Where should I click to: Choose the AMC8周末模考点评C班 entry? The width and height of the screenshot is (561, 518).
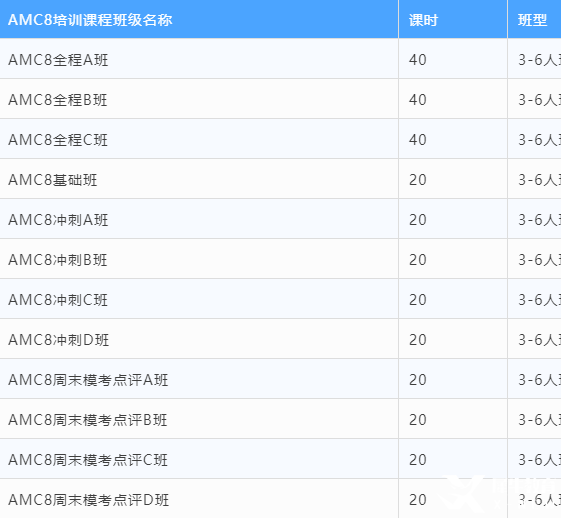[88, 460]
